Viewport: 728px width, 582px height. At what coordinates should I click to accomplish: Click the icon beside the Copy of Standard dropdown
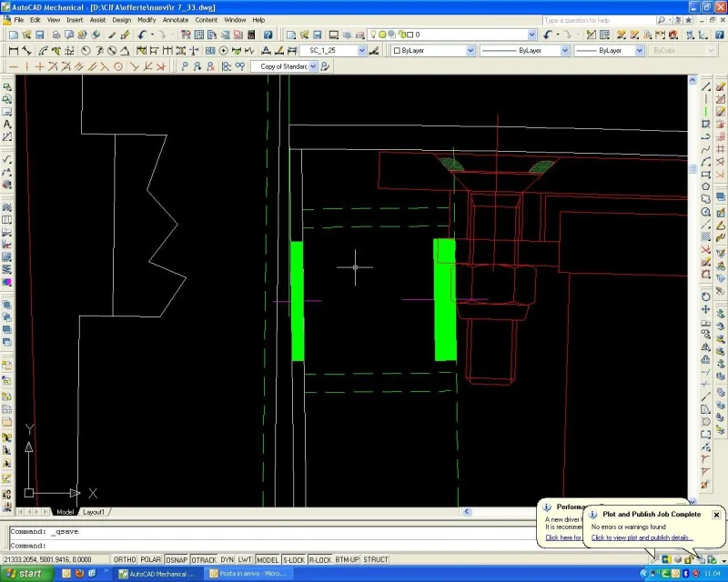pos(325,66)
